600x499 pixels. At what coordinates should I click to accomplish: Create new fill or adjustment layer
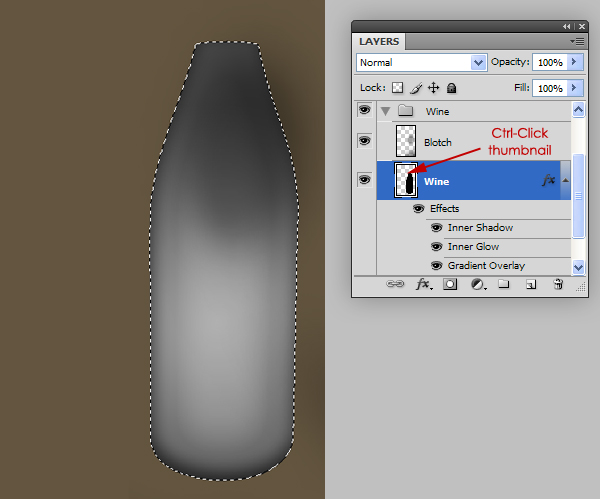pos(478,284)
